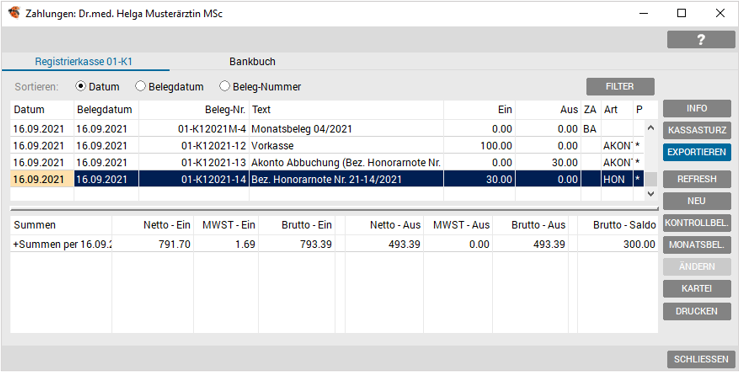The image size is (739, 372).
Task: Switch to the Registrierkasse 01-K1 tab
Action: coord(85,62)
